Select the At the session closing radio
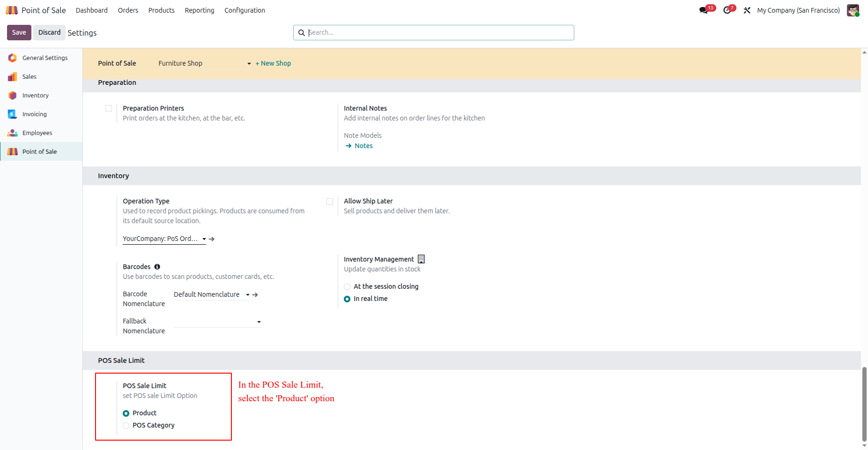Image resolution: width=868 pixels, height=450 pixels. tap(347, 287)
